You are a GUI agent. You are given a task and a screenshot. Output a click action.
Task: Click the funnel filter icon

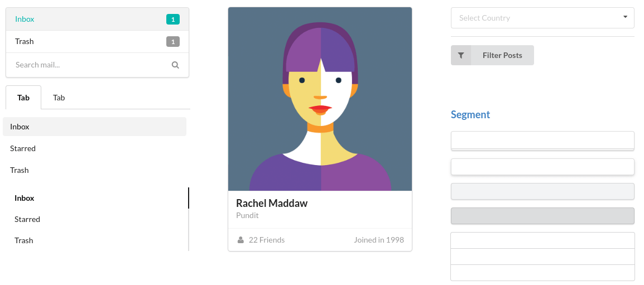click(x=461, y=55)
